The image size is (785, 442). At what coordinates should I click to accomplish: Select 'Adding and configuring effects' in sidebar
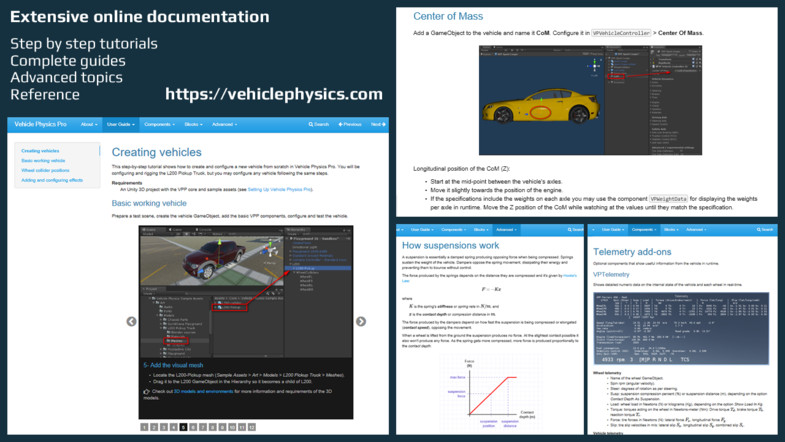click(52, 180)
